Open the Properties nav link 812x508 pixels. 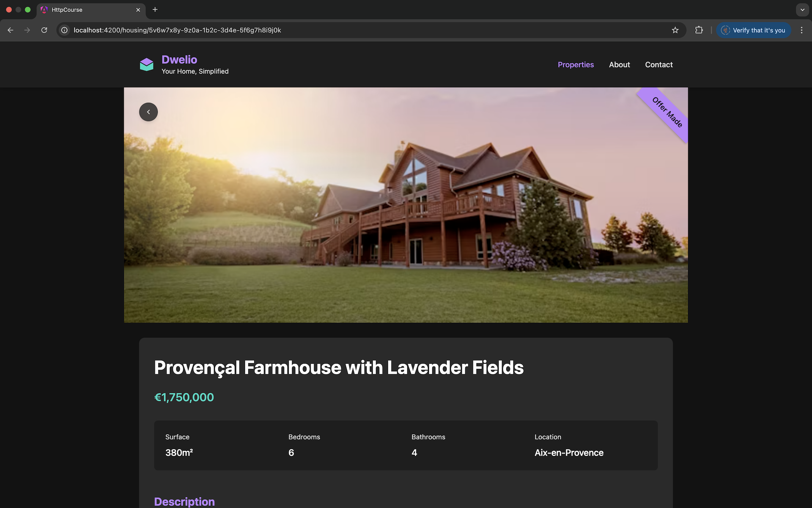click(x=576, y=65)
